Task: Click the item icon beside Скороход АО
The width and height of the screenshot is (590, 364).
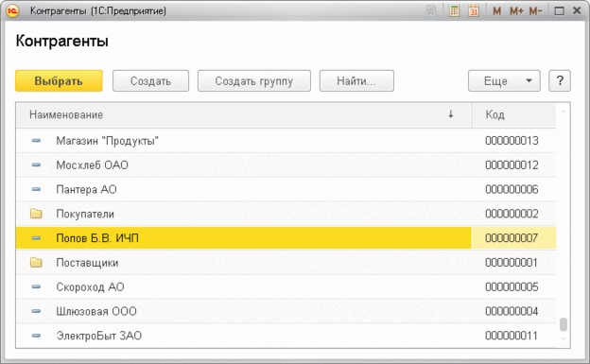Action: tap(36, 286)
